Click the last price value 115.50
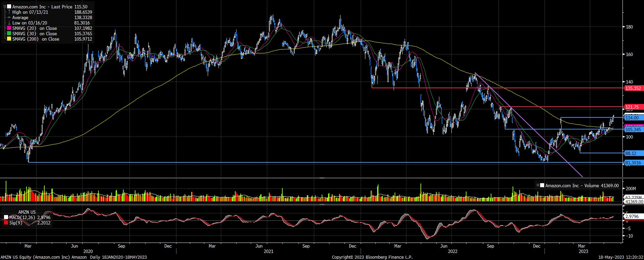This screenshot has width=644, height=260. coord(80,7)
